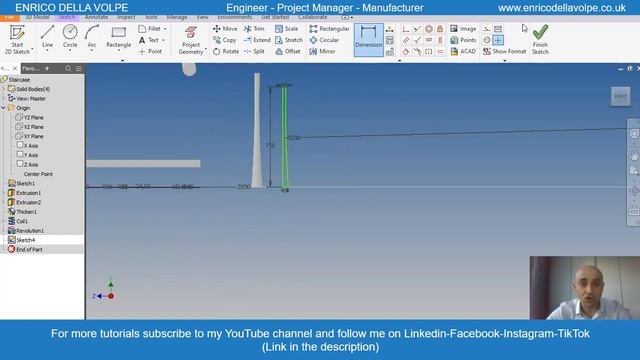Click Finish Sketch checkmark
Image resolution: width=640 pixels, height=360 pixels.
(x=540, y=40)
